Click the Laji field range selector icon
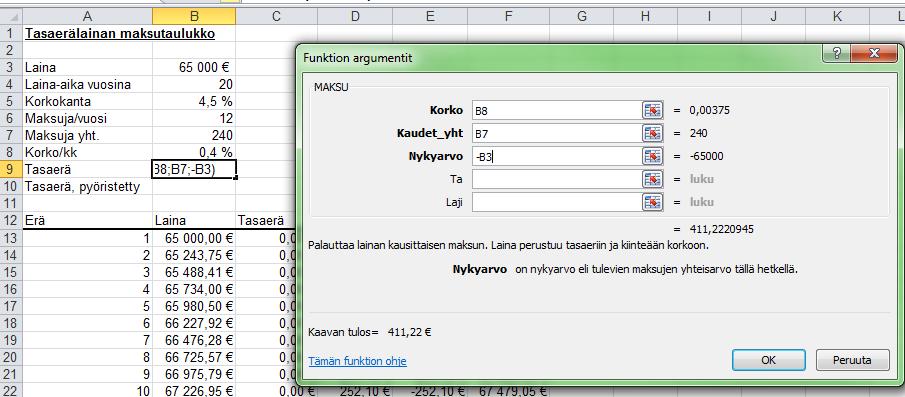The height and width of the screenshot is (397, 905). [652, 203]
